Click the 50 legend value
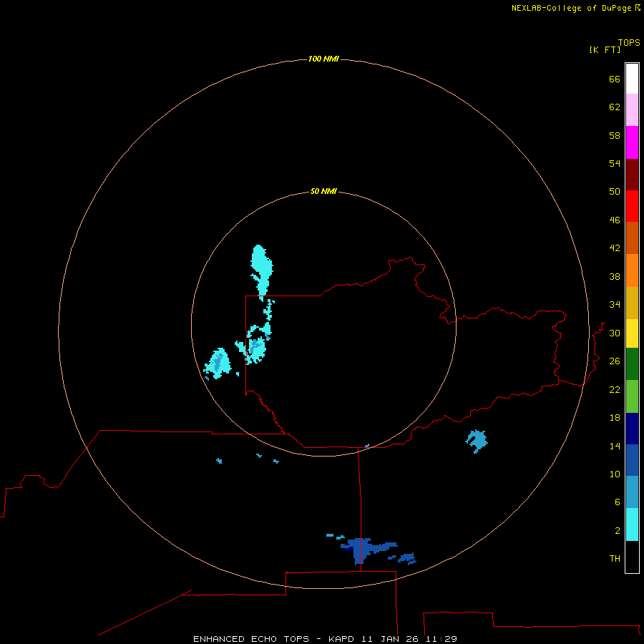644x644 pixels. point(615,191)
